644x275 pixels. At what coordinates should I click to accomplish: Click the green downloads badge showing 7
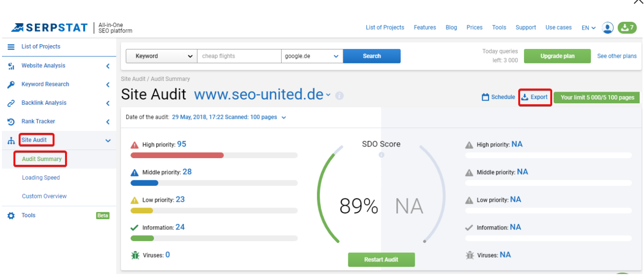click(627, 28)
